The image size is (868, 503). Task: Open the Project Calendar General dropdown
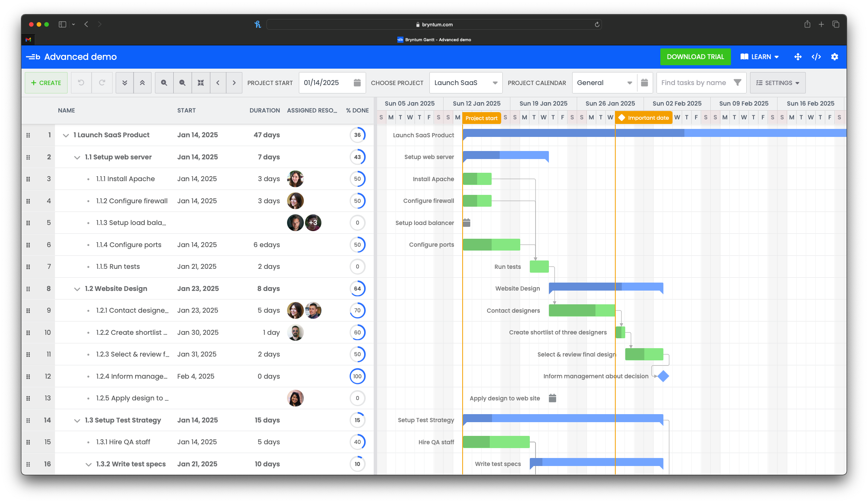629,83
